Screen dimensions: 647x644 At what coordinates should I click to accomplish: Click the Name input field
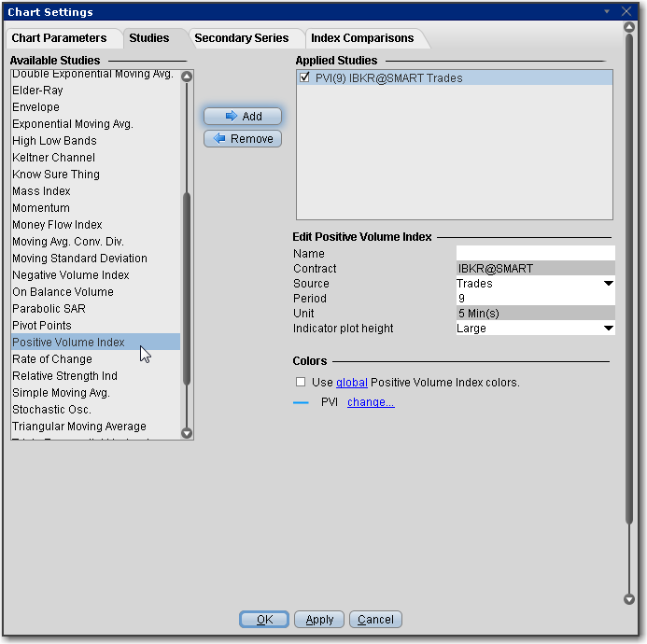[535, 253]
